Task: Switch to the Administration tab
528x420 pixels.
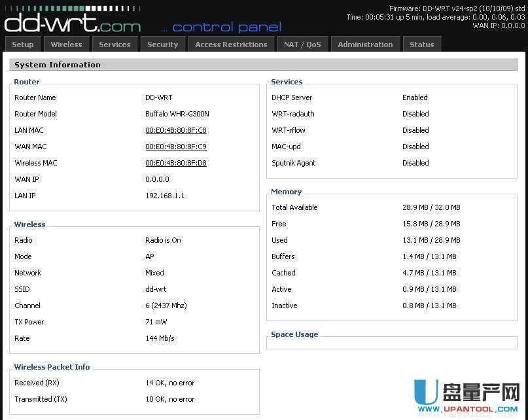Action: click(365, 44)
